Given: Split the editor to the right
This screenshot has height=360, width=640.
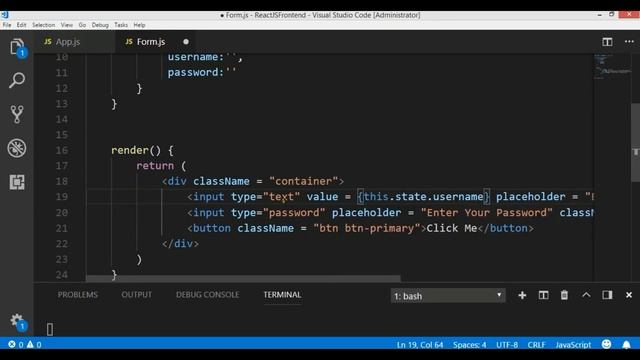Looking at the screenshot, I should [607, 42].
